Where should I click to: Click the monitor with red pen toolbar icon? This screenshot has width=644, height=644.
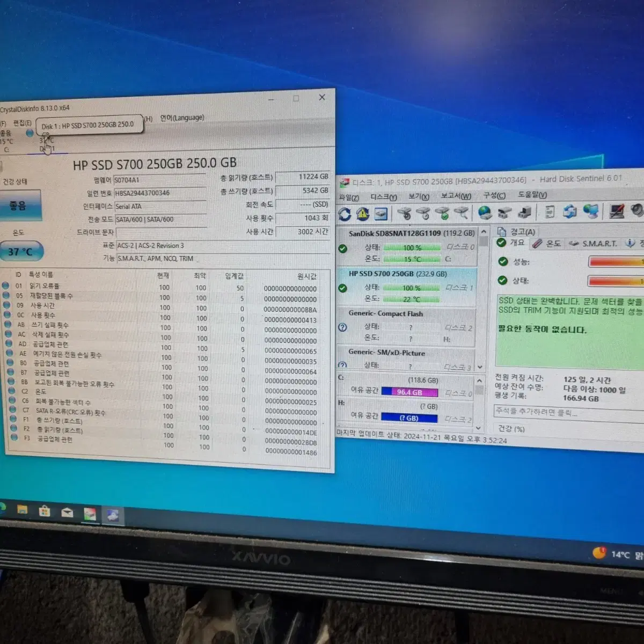(617, 211)
